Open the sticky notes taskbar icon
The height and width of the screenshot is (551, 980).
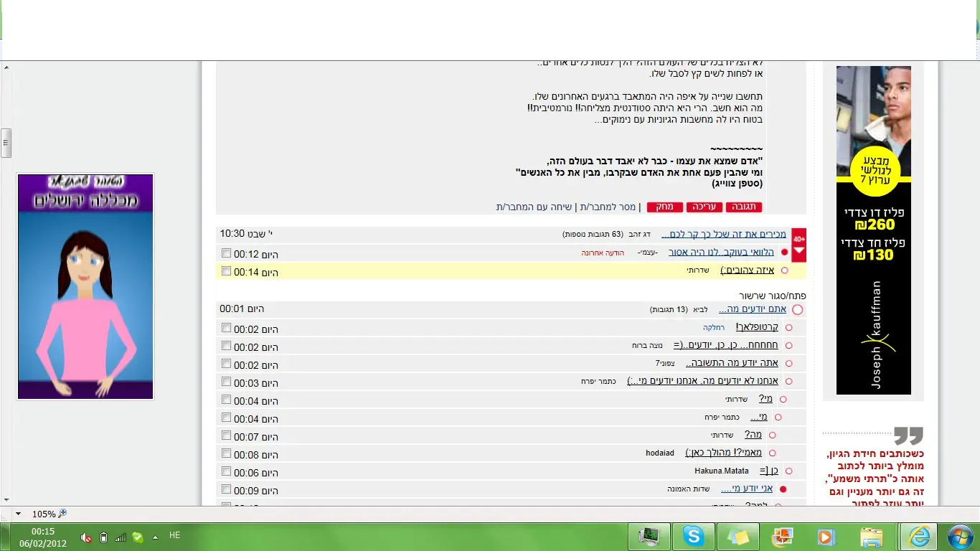(738, 537)
